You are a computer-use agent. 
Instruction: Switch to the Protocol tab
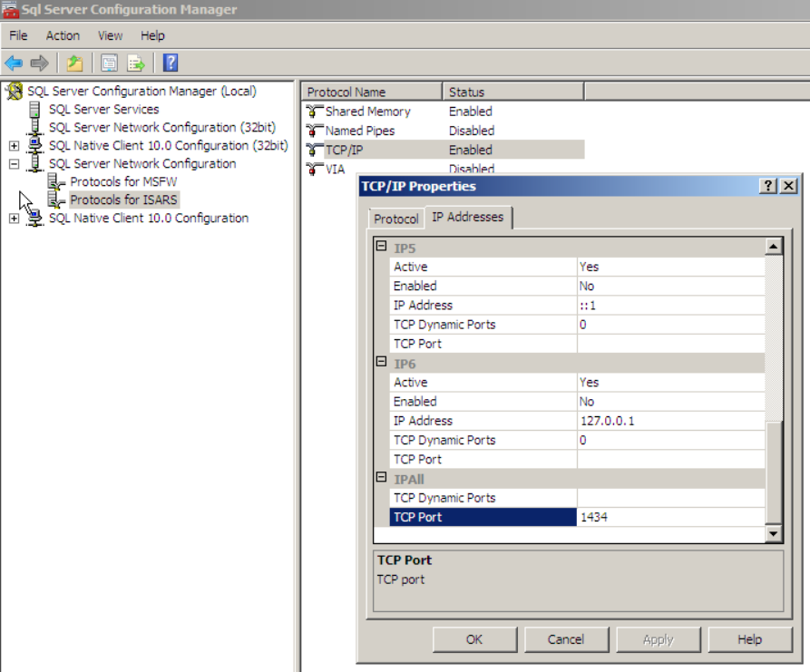point(396,219)
